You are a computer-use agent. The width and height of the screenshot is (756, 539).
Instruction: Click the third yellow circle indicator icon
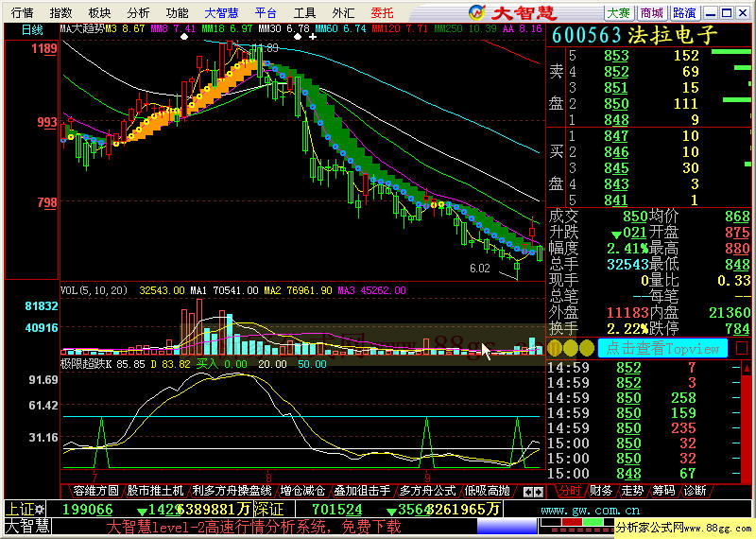pos(586,348)
